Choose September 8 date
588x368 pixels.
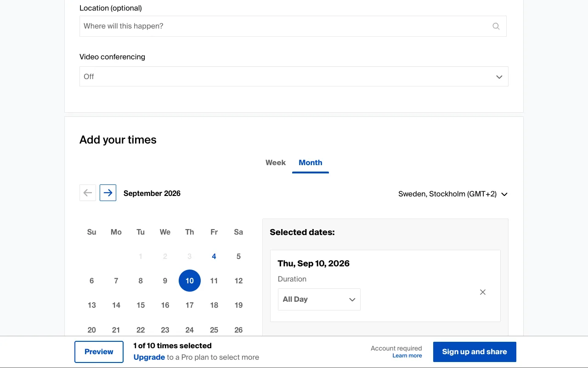point(141,281)
